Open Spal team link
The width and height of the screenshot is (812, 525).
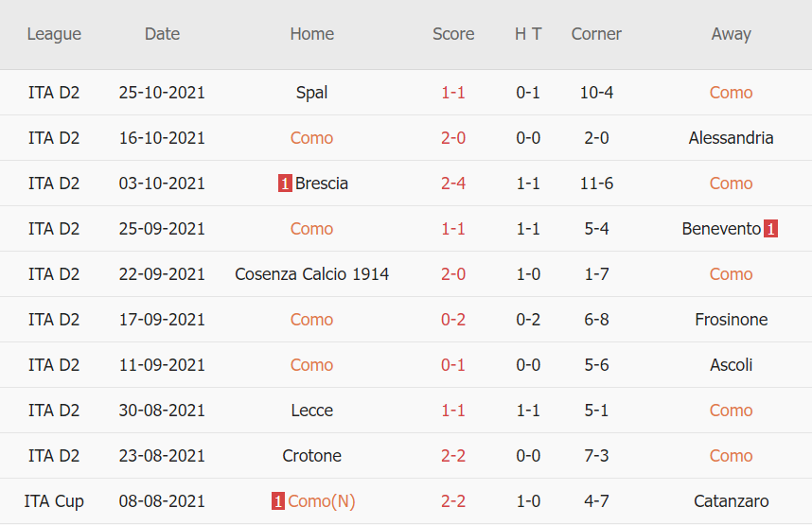[x=311, y=93]
